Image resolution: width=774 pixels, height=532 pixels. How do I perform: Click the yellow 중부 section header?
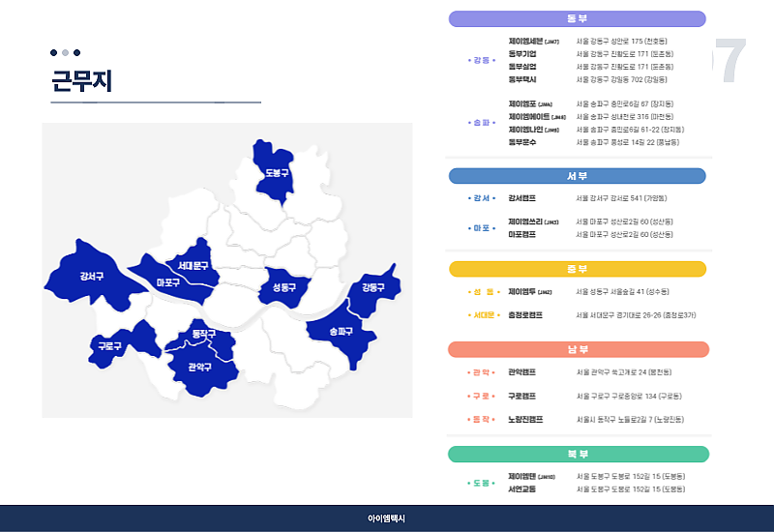pos(577,269)
